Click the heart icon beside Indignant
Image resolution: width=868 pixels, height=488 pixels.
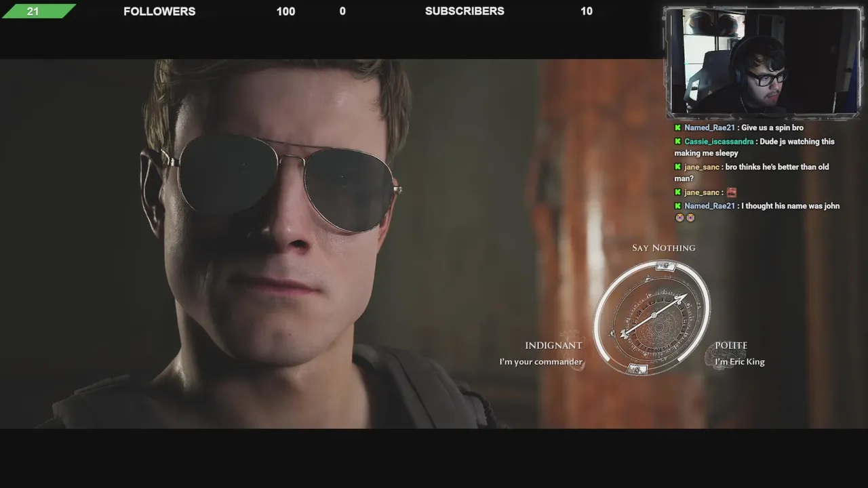[574, 350]
